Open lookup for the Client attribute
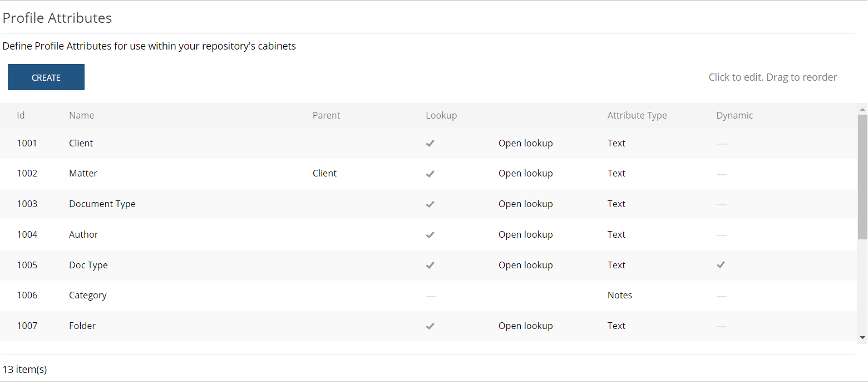Image resolution: width=868 pixels, height=383 pixels. [x=525, y=143]
